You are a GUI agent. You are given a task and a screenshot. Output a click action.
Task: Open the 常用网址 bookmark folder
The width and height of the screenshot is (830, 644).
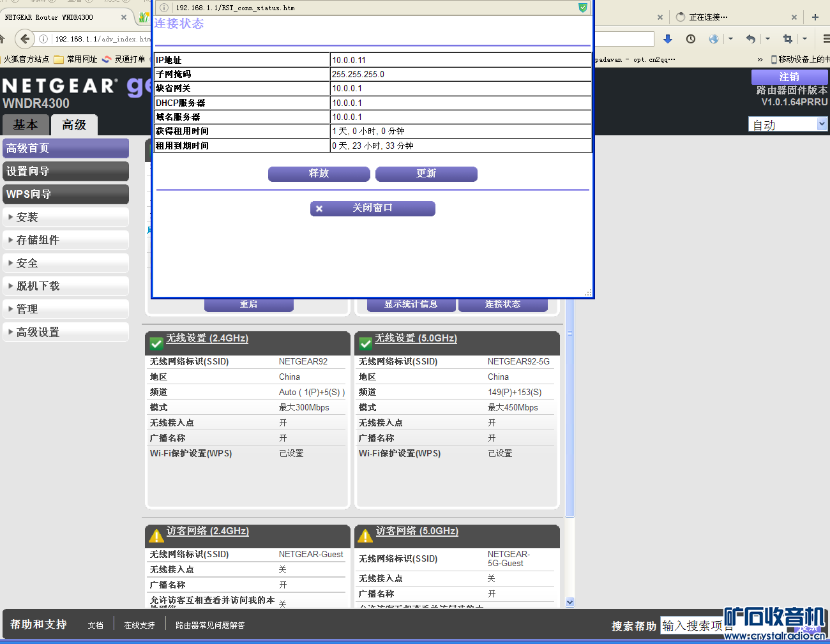click(75, 59)
